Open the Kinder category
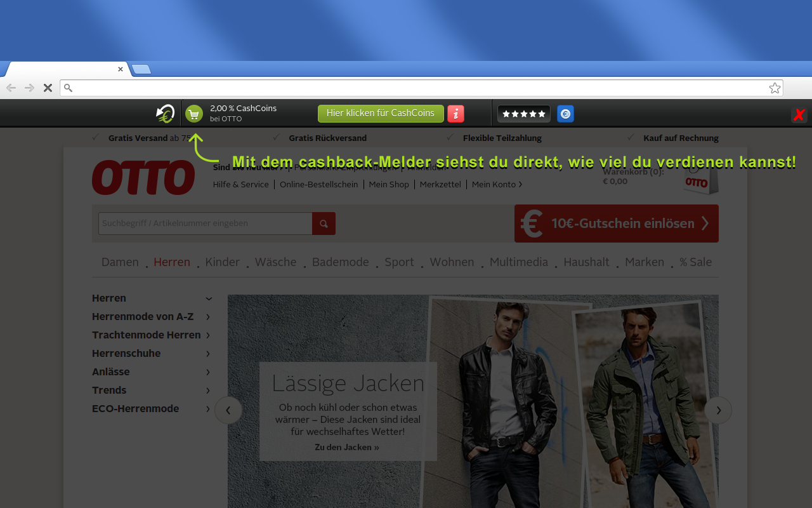 pyautogui.click(x=223, y=262)
